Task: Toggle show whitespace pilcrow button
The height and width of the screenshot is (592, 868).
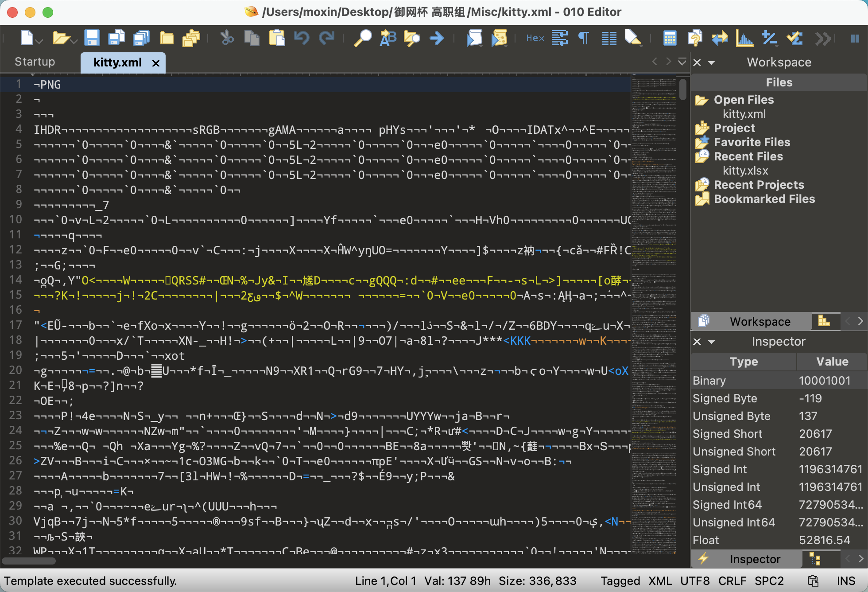Action: point(584,39)
